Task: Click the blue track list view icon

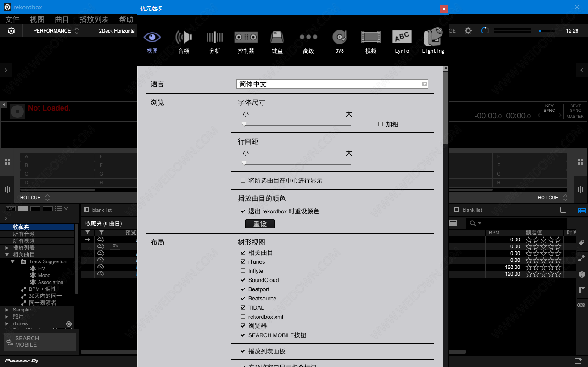Action: (x=582, y=210)
